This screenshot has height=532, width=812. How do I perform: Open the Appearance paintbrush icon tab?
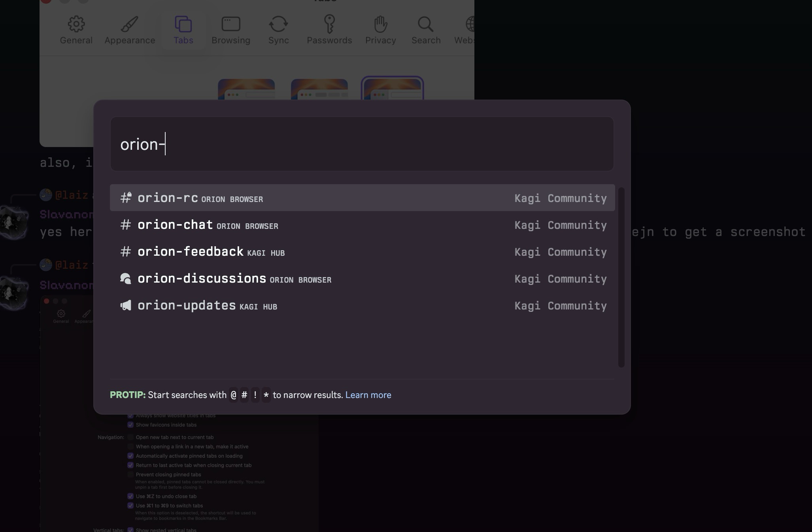click(x=129, y=25)
